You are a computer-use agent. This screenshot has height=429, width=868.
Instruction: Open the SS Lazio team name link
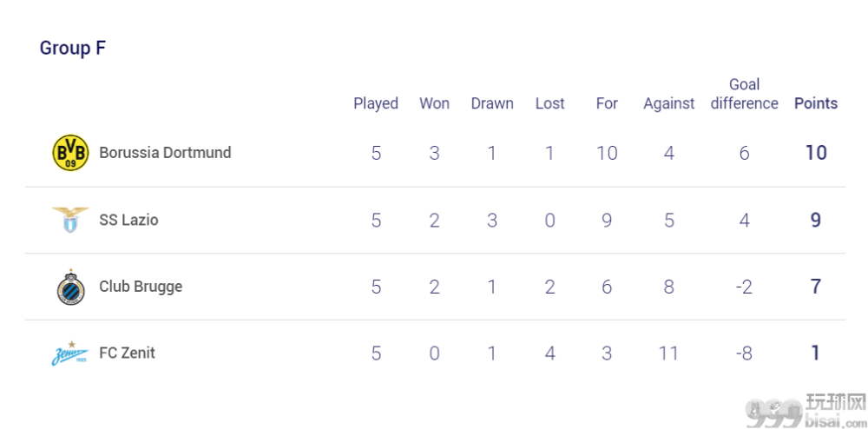tap(128, 220)
